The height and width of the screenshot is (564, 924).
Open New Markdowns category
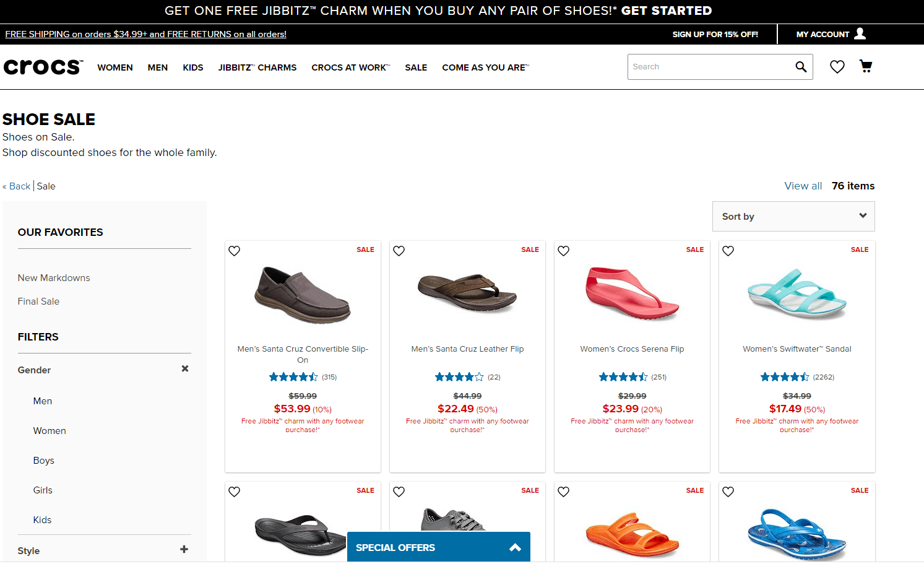(54, 278)
